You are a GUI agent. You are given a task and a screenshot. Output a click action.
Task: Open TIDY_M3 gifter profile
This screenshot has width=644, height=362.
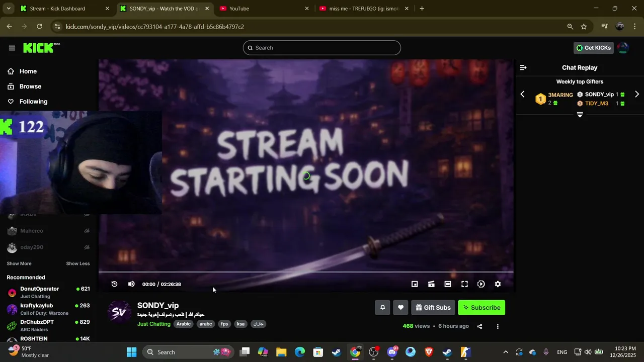click(x=597, y=104)
